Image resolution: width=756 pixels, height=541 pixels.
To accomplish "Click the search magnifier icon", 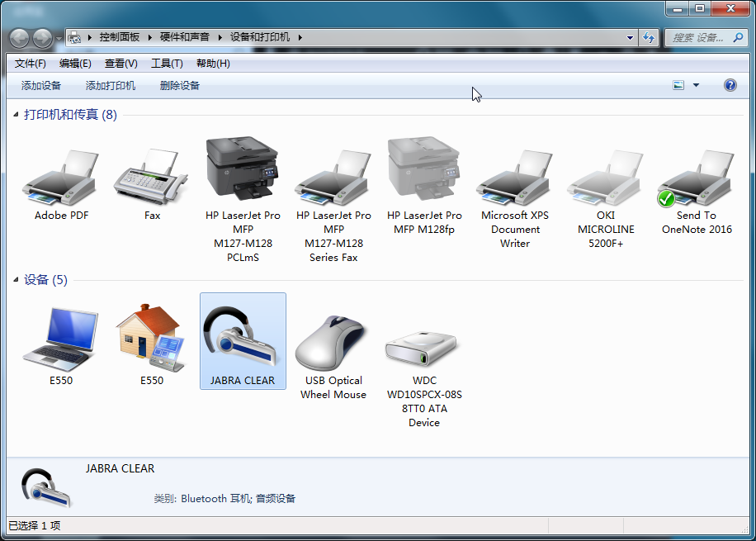I will [x=738, y=37].
